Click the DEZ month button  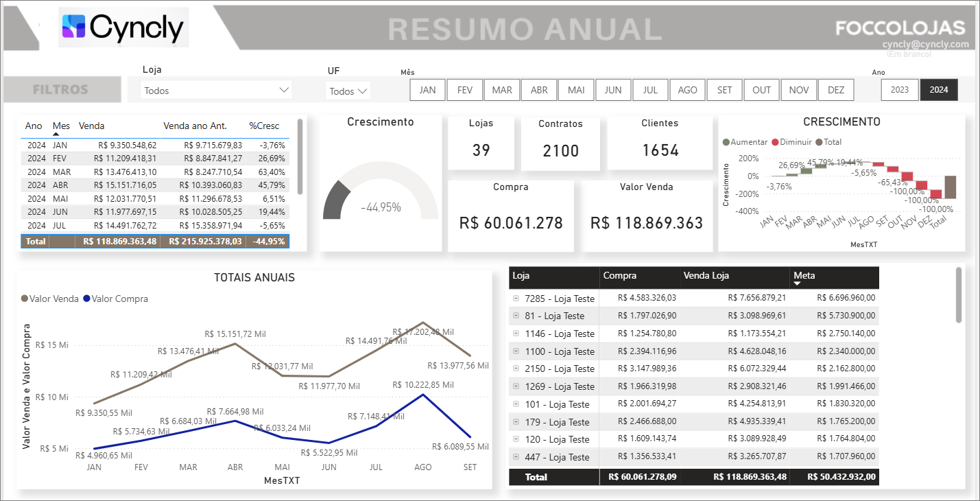point(836,90)
